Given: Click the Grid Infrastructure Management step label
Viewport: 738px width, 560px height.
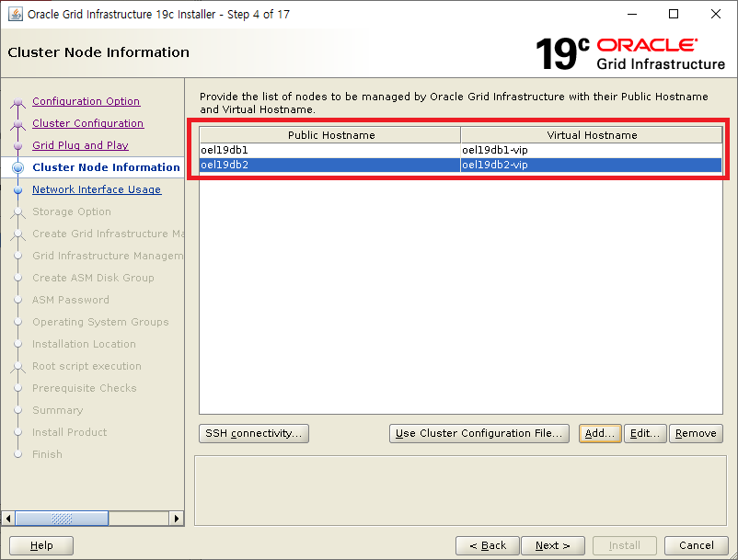Looking at the screenshot, I should point(108,256).
